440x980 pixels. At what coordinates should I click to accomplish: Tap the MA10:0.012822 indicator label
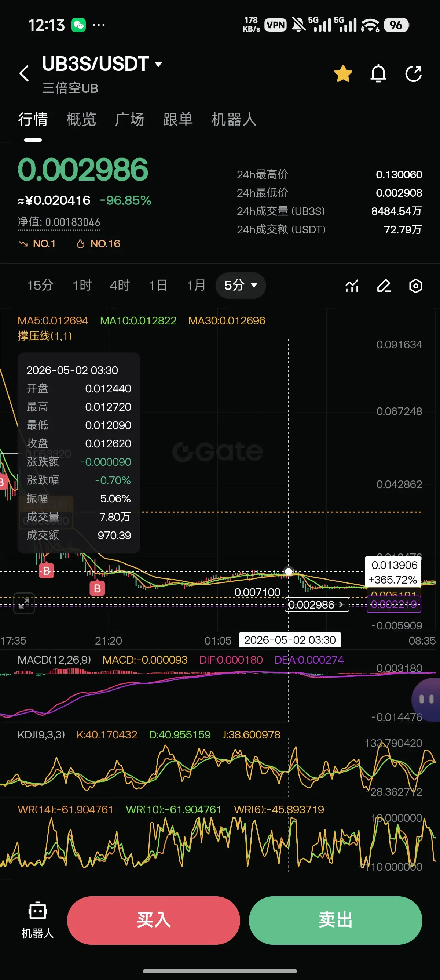[138, 321]
